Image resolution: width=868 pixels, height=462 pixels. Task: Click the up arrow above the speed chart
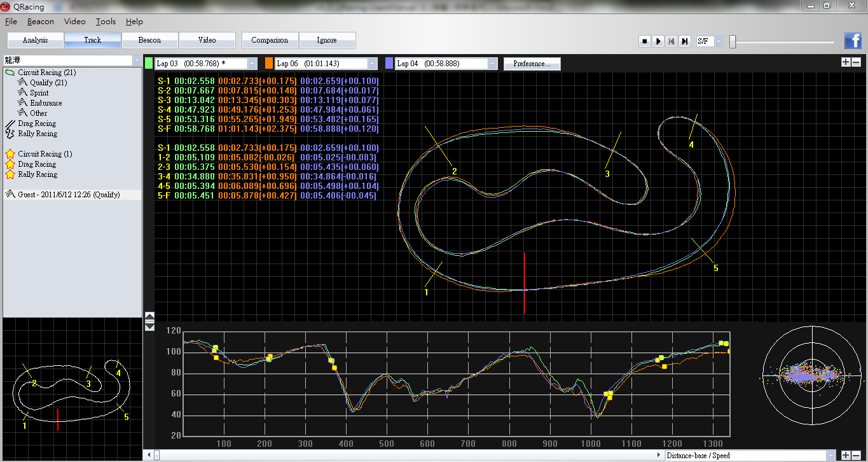pos(150,316)
